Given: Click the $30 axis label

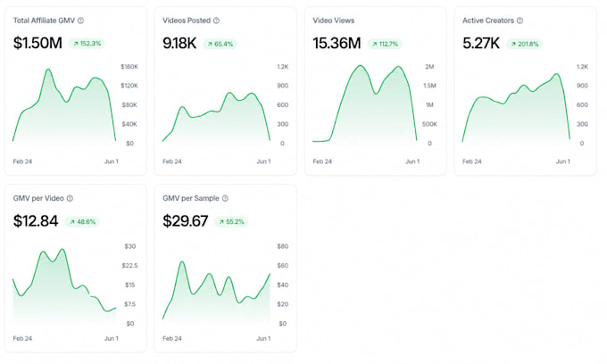Looking at the screenshot, I should (x=130, y=246).
